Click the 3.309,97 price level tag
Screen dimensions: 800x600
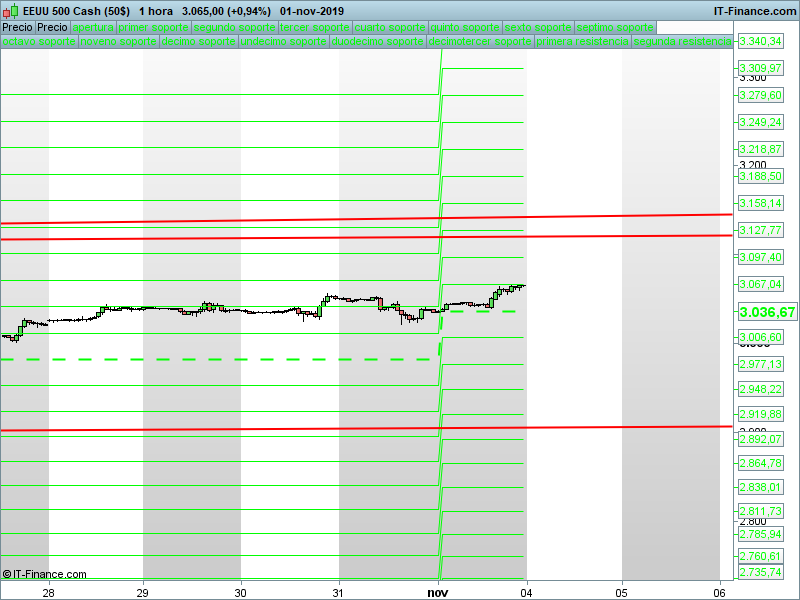click(x=761, y=68)
